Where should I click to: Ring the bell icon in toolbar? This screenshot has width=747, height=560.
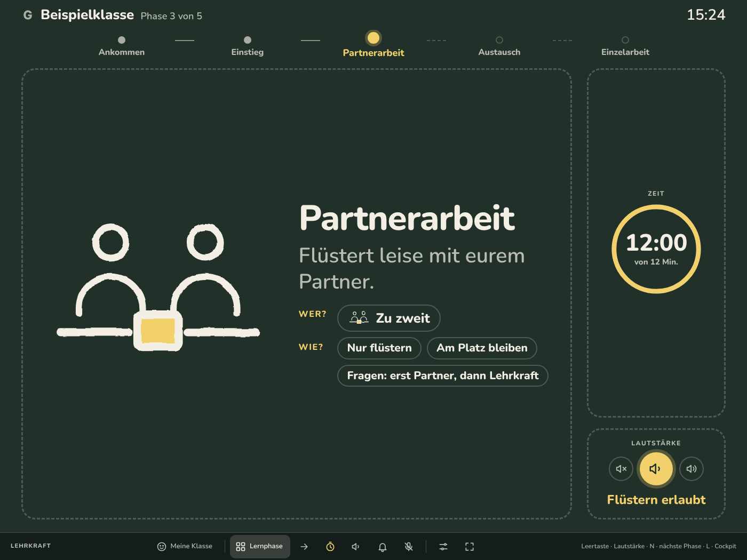pos(383,547)
